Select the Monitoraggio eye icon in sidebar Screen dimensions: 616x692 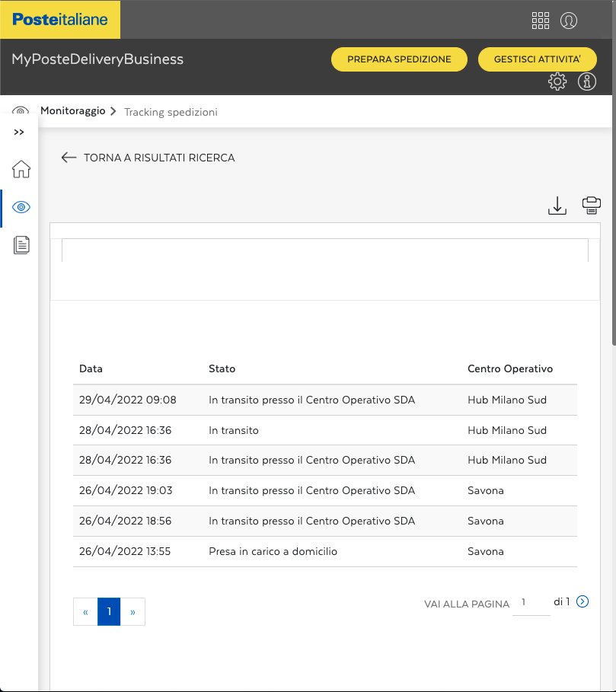(x=21, y=207)
